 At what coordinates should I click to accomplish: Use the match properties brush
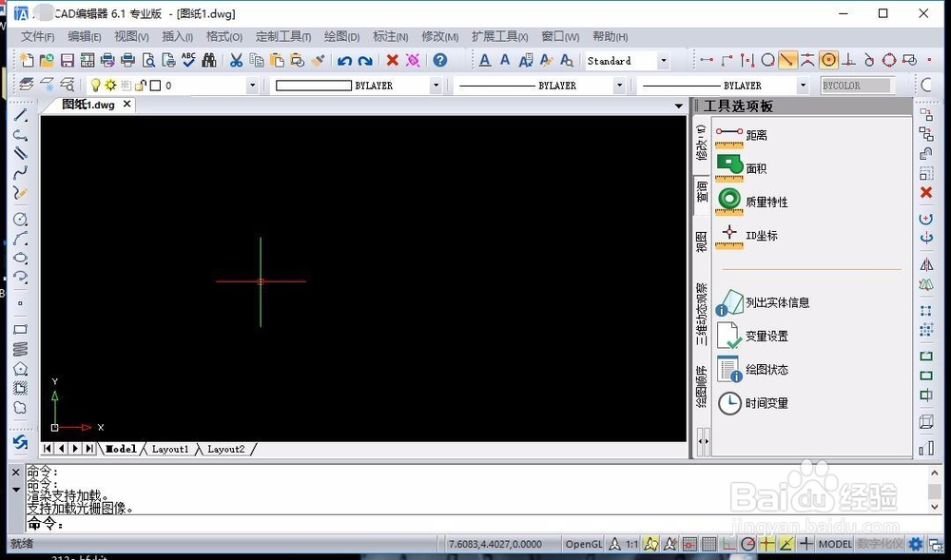click(x=318, y=60)
